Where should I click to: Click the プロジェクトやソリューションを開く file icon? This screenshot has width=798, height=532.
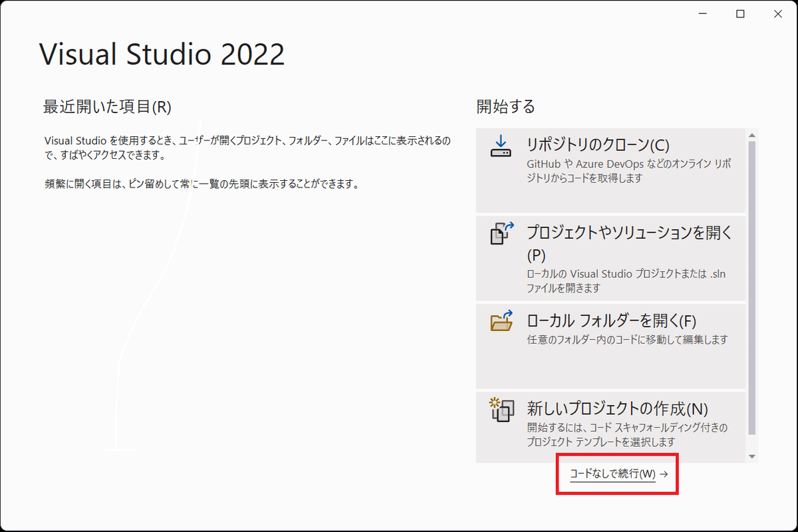500,234
